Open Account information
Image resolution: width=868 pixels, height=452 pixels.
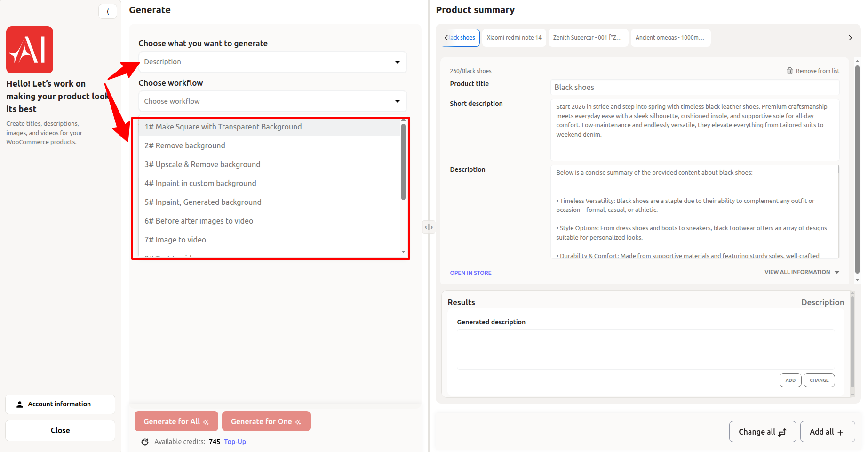60,404
